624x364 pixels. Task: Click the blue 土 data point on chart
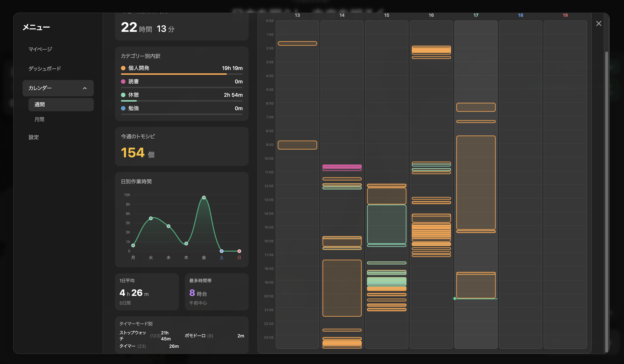pyautogui.click(x=222, y=251)
